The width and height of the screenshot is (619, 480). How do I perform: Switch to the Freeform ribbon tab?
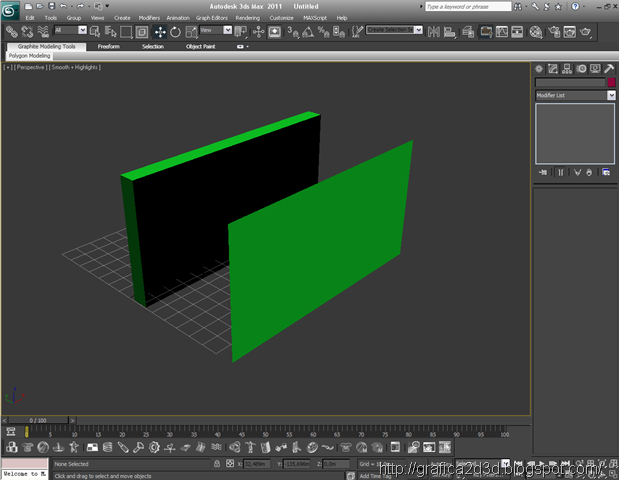tap(108, 46)
